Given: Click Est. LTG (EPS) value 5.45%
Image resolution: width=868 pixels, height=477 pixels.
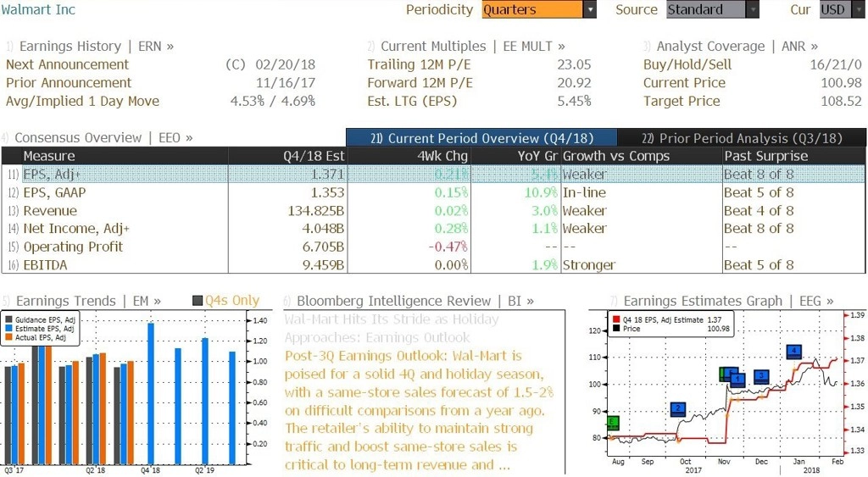Looking at the screenshot, I should point(574,102).
